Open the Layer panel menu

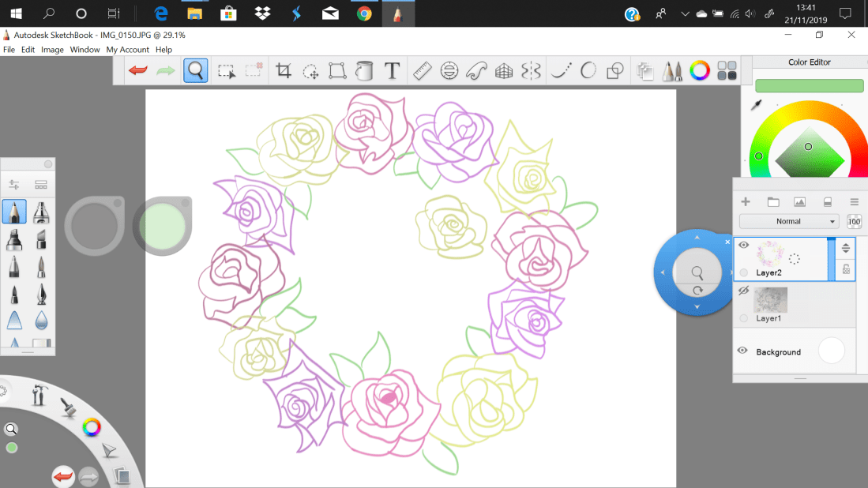coord(854,201)
